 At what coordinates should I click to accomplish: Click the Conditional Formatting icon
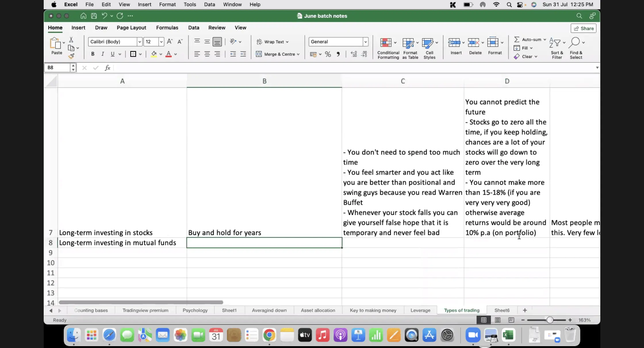386,43
